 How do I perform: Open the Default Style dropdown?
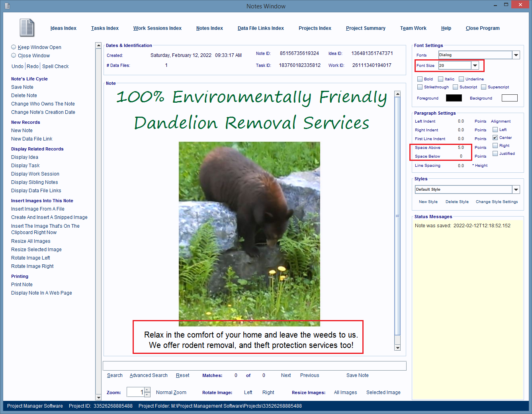pos(516,189)
